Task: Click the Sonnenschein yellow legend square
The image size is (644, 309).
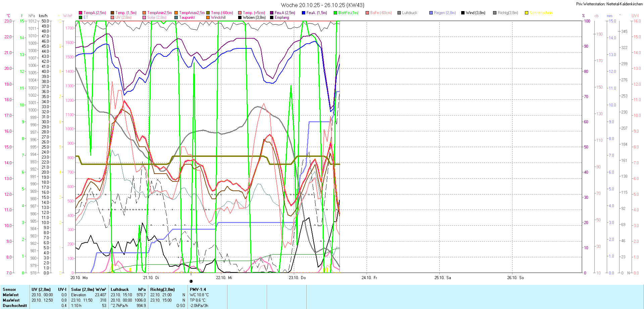Action: coord(527,13)
